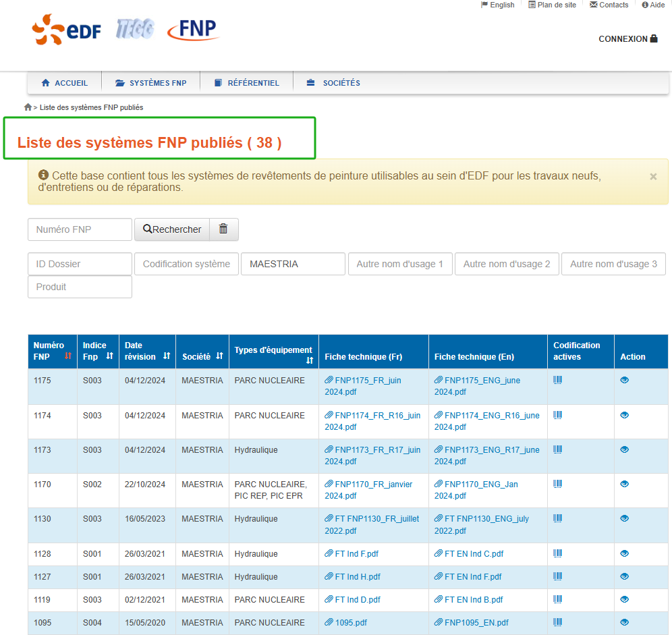Sort table by Société
This screenshot has width=672, height=635.
tap(219, 356)
